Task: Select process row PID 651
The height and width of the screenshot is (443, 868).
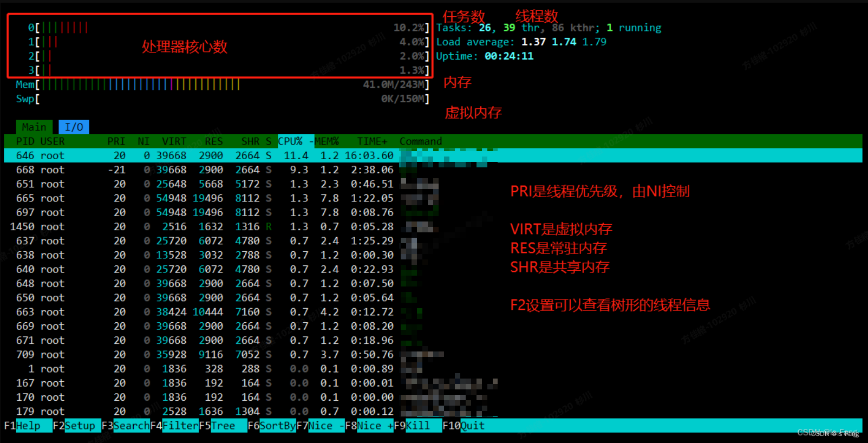Action: click(x=433, y=184)
